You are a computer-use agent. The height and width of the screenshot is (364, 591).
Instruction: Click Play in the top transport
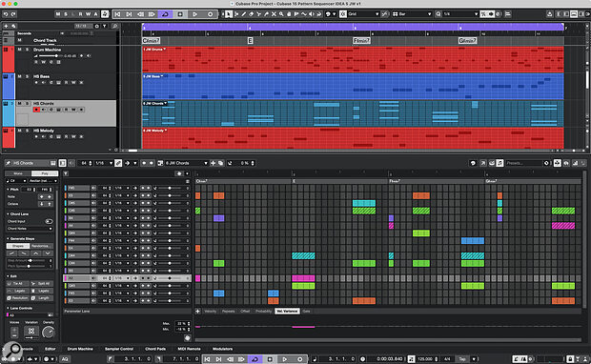tap(194, 14)
